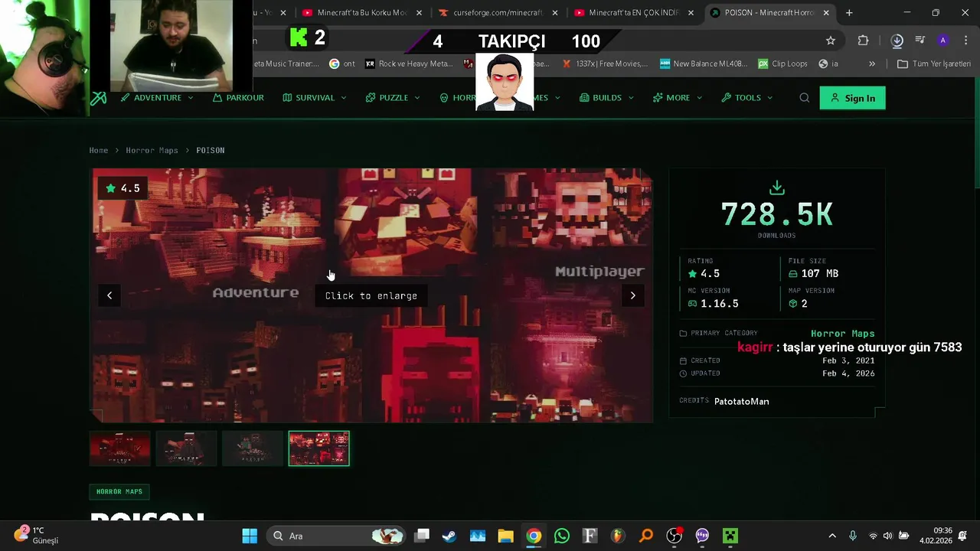
Task: Open the Minecraft creeper icon in taskbar
Action: (x=730, y=536)
